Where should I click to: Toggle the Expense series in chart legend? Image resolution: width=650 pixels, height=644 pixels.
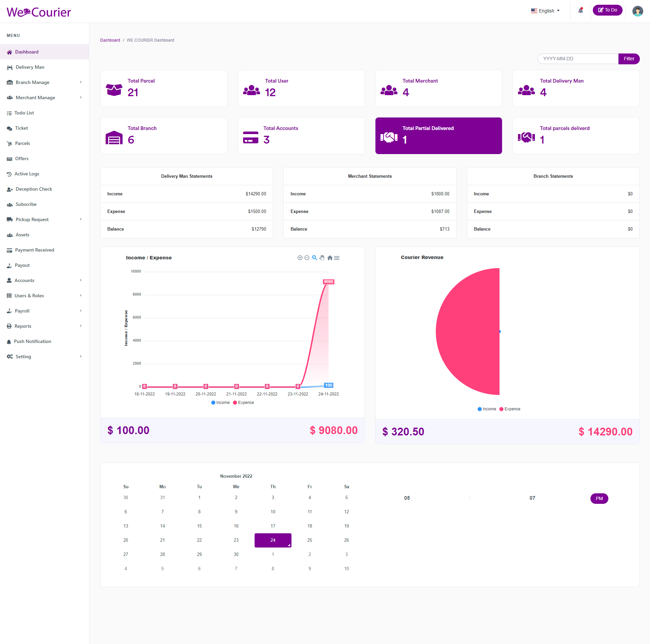click(x=243, y=403)
